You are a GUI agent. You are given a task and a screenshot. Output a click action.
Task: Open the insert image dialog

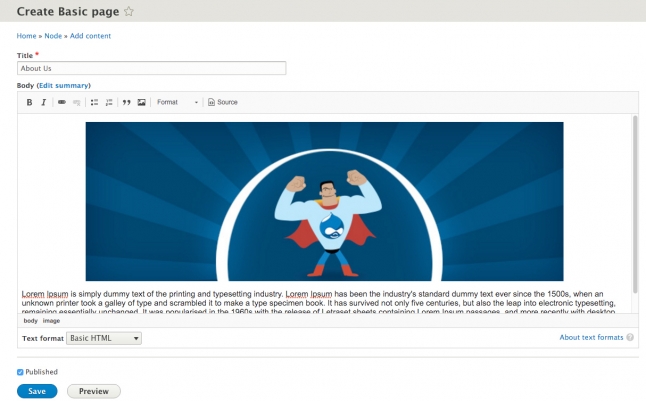(x=141, y=102)
